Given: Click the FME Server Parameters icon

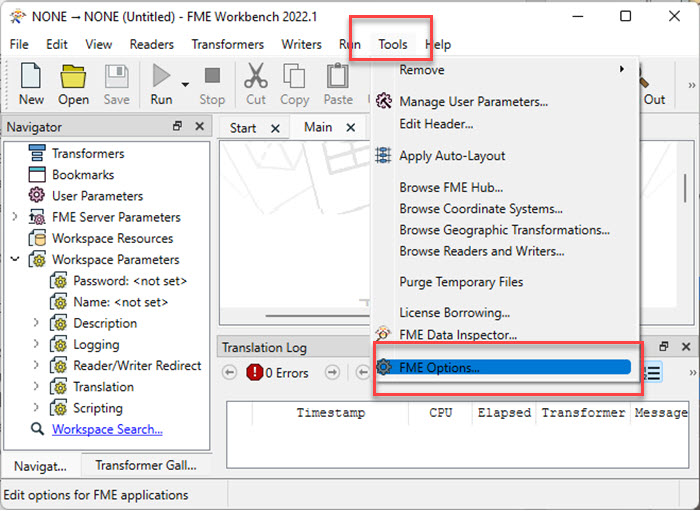Looking at the screenshot, I should (37, 217).
